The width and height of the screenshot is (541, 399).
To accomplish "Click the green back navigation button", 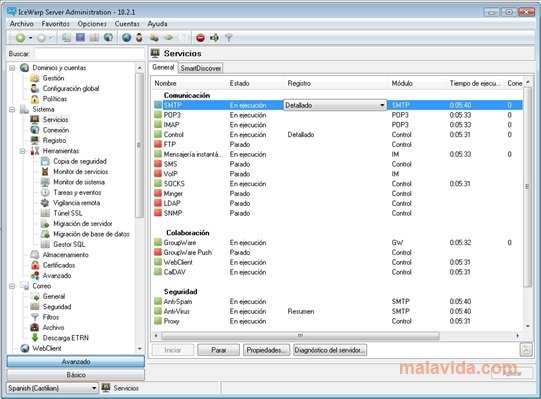I will point(20,38).
